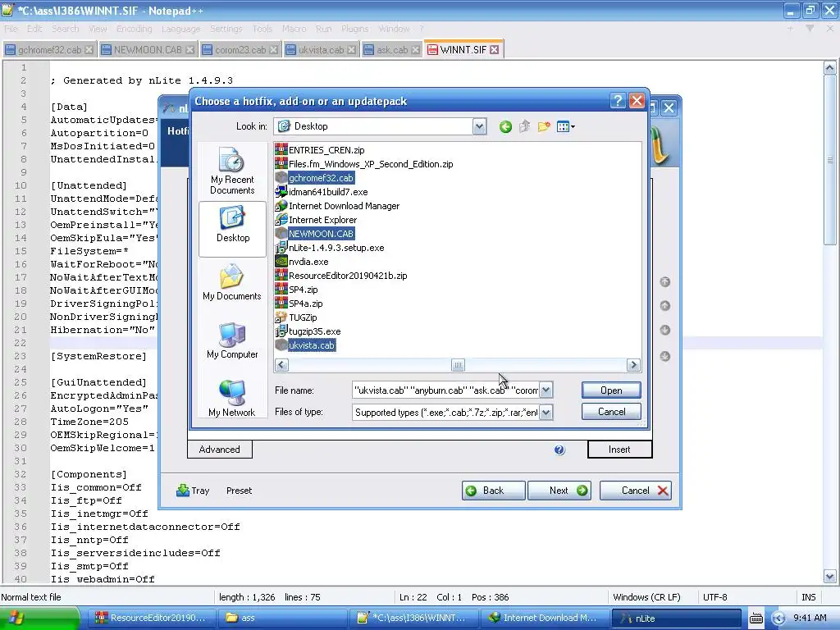Select idman641build7.exe file
The width and height of the screenshot is (840, 630).
point(322,192)
